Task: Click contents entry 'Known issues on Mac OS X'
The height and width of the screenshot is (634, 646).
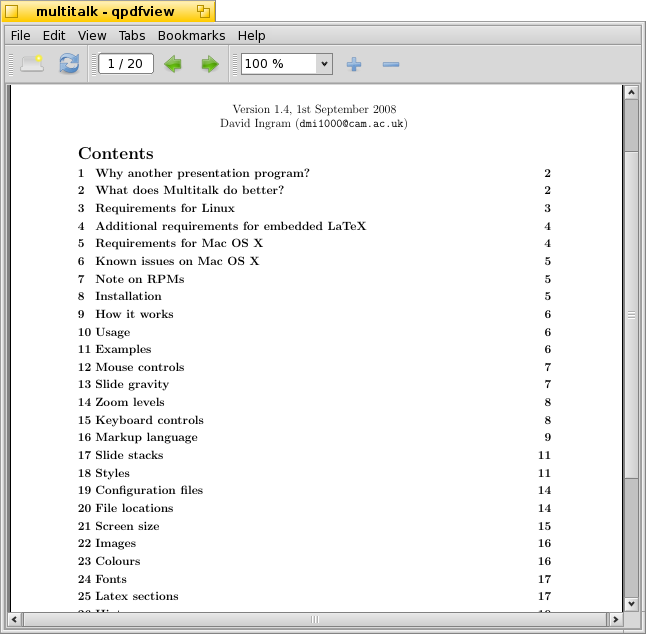Action: tap(177, 261)
